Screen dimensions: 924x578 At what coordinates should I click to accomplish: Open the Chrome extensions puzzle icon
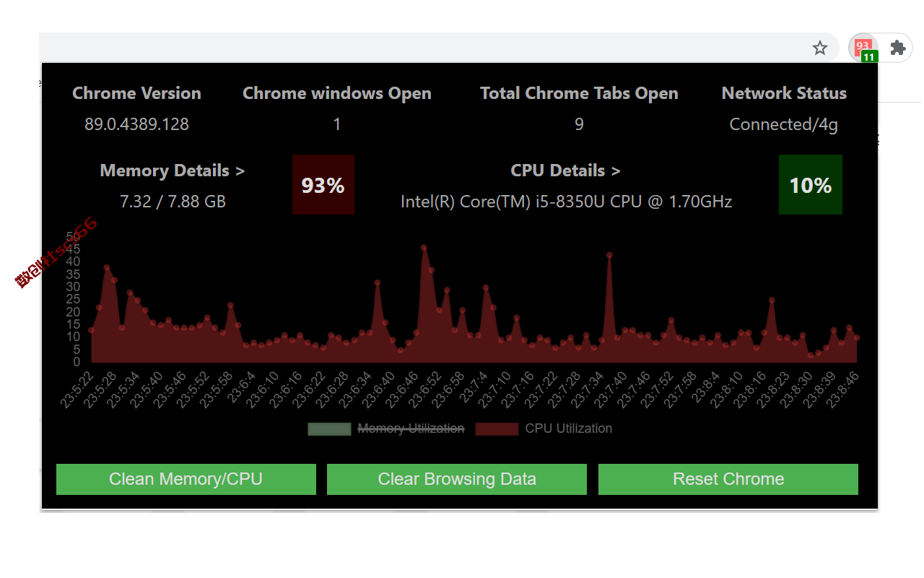point(897,48)
